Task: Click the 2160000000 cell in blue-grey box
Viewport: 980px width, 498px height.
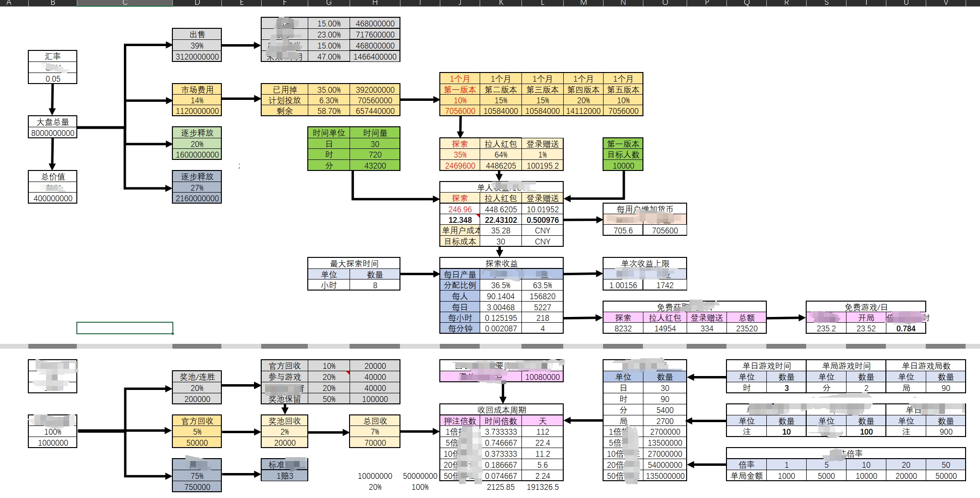Action: [x=197, y=198]
